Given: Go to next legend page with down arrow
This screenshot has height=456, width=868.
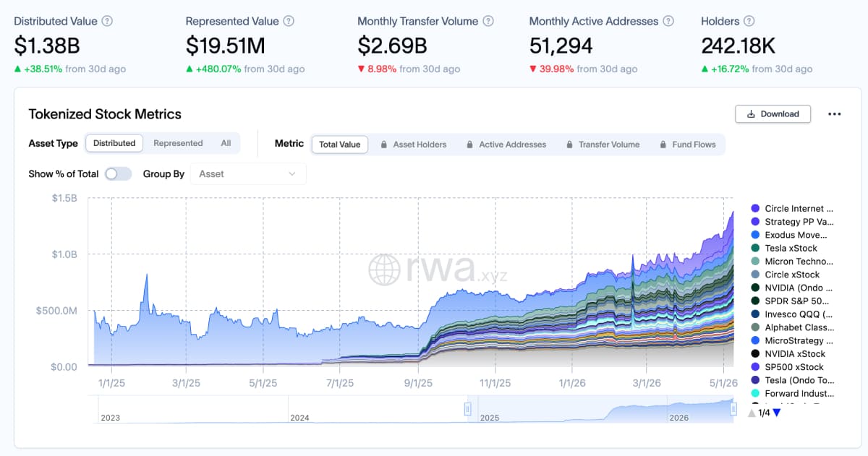Looking at the screenshot, I should click(776, 413).
